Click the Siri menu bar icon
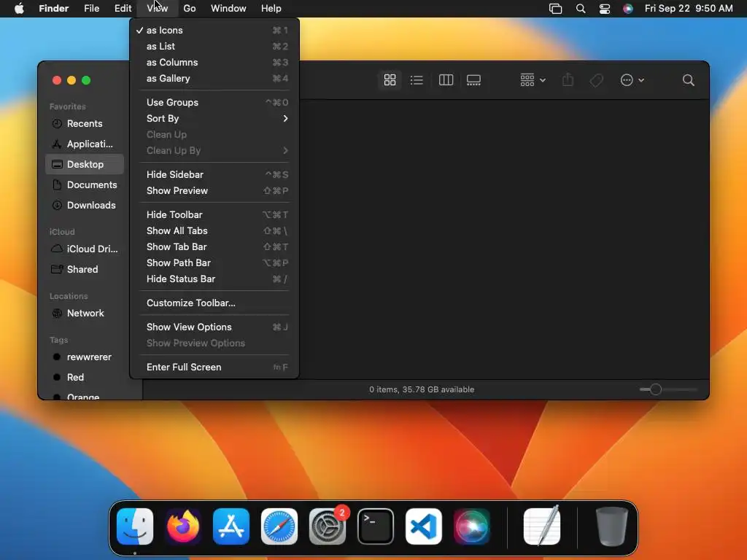Viewport: 747px width, 560px height. [628, 9]
